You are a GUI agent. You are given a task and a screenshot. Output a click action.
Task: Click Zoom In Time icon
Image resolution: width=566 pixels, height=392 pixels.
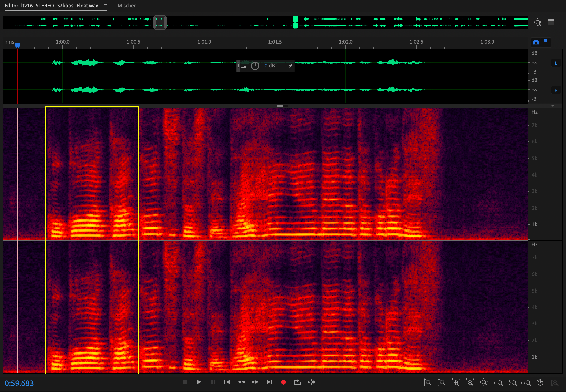tap(456, 382)
